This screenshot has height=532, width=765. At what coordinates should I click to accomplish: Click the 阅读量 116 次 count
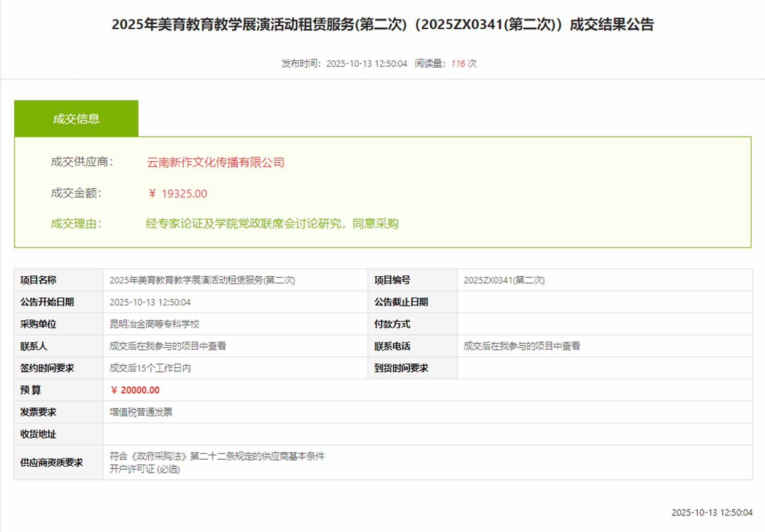coord(446,64)
